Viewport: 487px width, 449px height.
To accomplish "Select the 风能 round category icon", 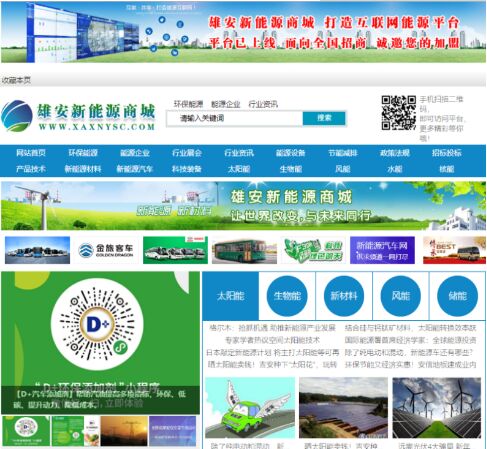I will (400, 296).
